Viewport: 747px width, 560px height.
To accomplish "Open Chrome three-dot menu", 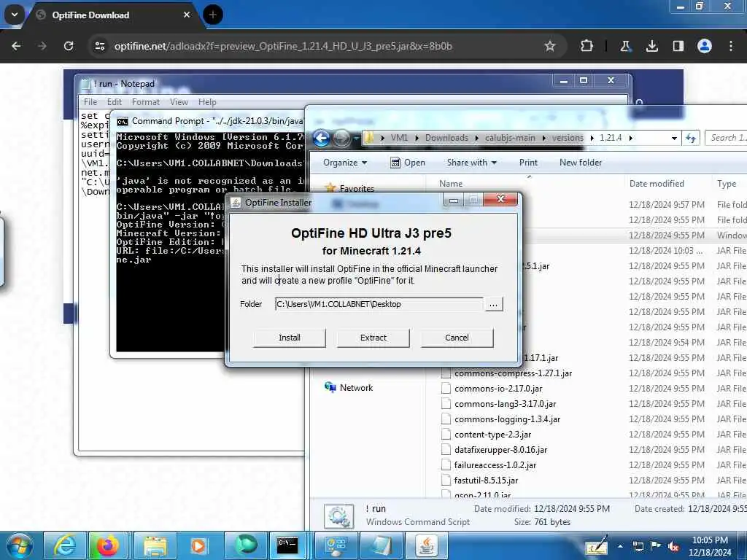I will point(731,46).
